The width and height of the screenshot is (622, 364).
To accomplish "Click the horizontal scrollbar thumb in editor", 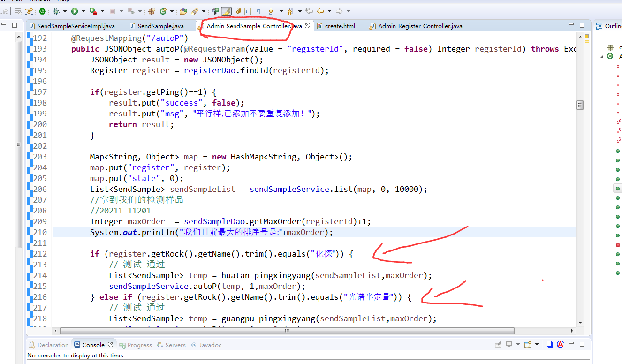I will 287,330.
